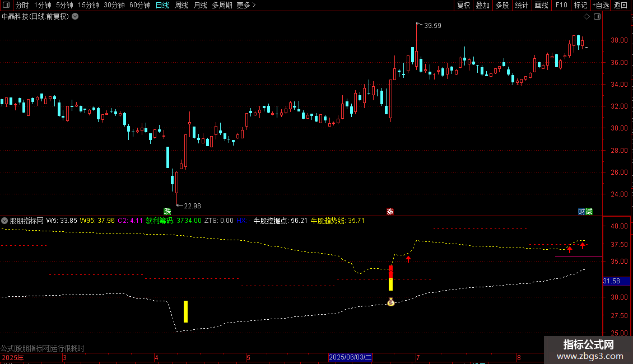633x364 pixels.
Task: Switch to the 30分钟 period
Action: (x=114, y=5)
